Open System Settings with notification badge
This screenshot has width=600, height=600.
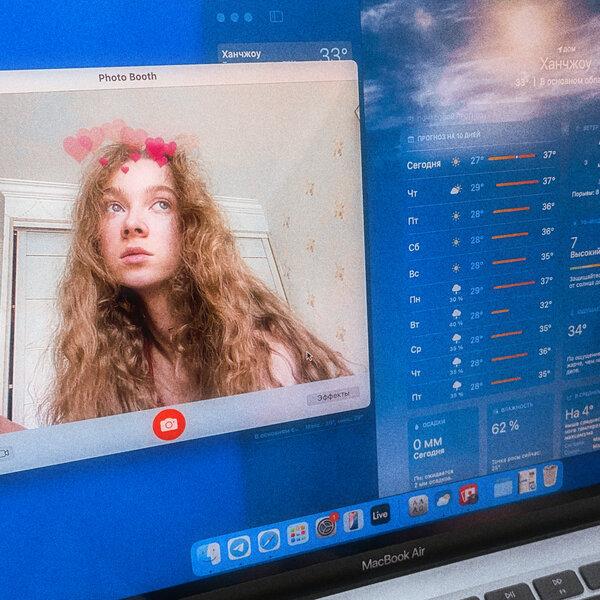[326, 526]
